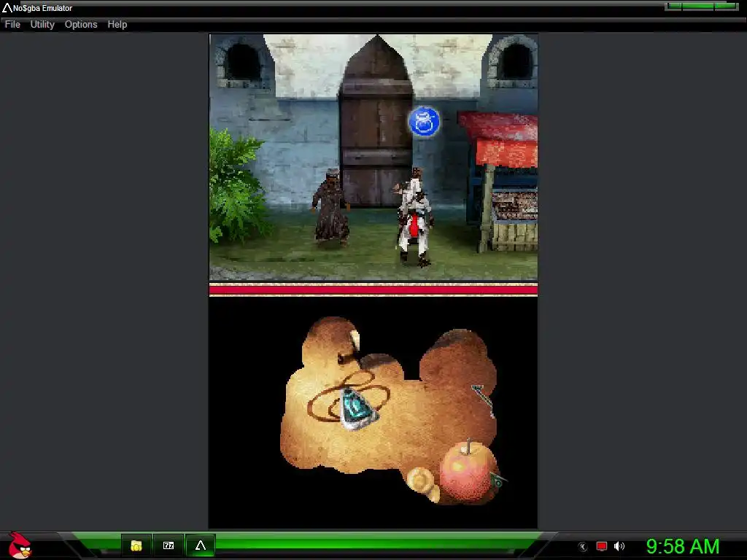
Task: Tap the golden coins beside the apple
Action: (x=423, y=484)
